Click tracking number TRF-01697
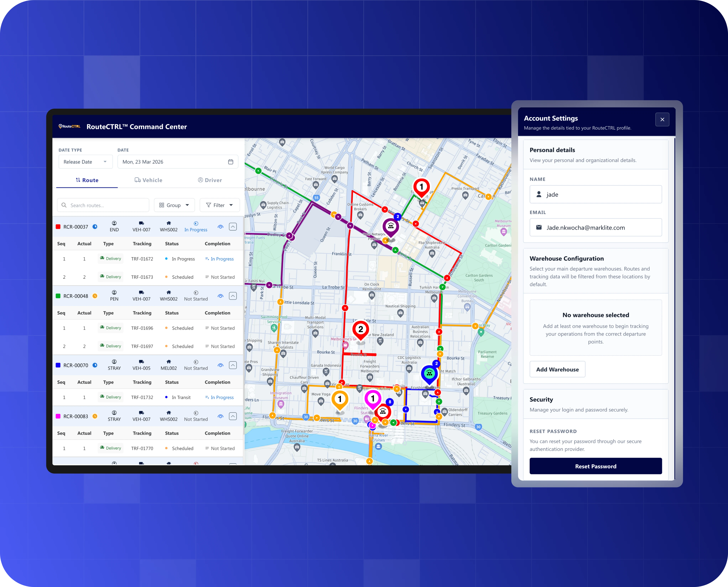728x587 pixels. coord(142,347)
